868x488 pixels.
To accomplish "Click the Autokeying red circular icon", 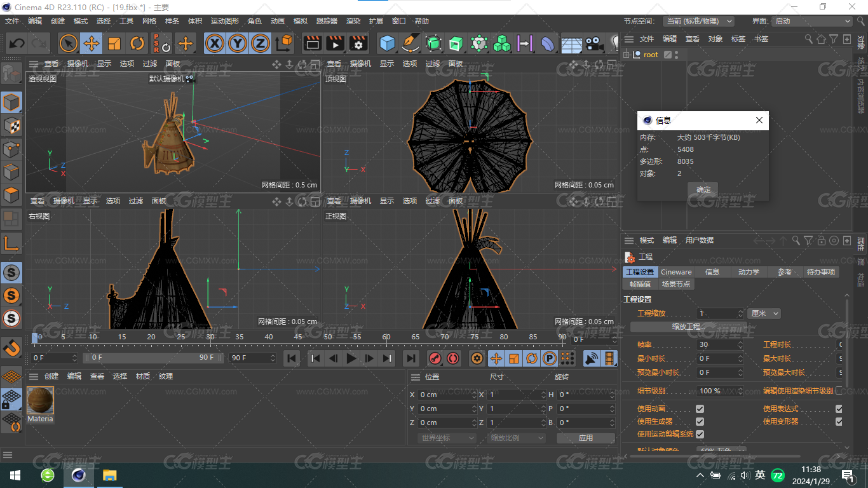I will click(x=452, y=358).
